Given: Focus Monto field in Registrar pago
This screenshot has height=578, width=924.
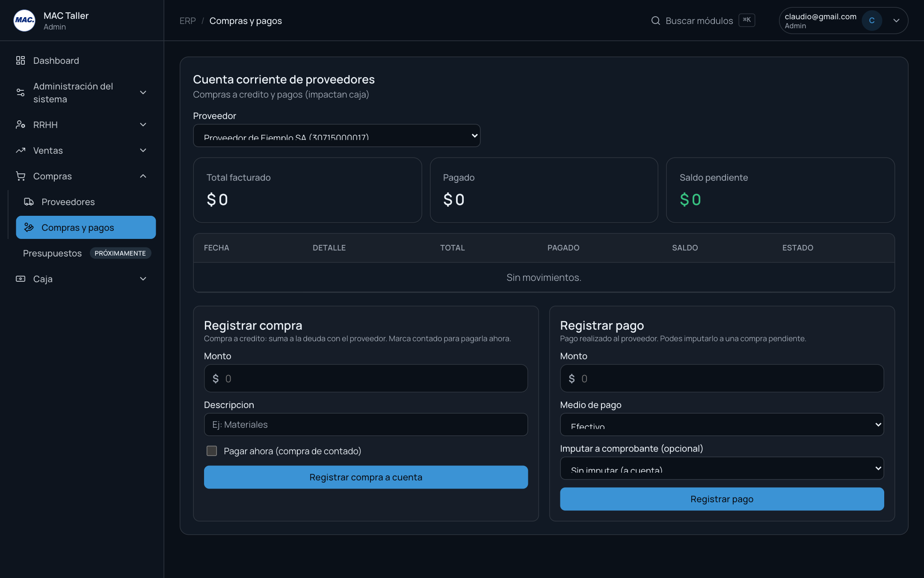Looking at the screenshot, I should click(722, 378).
